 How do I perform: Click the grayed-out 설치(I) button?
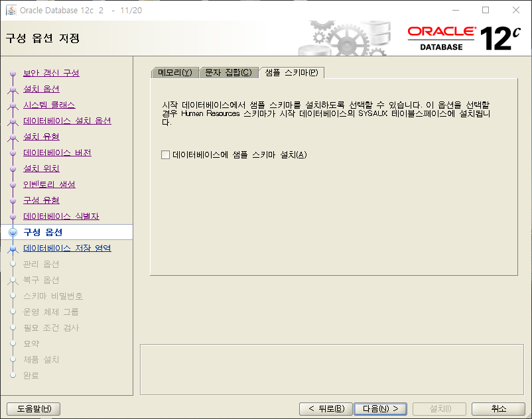439,408
